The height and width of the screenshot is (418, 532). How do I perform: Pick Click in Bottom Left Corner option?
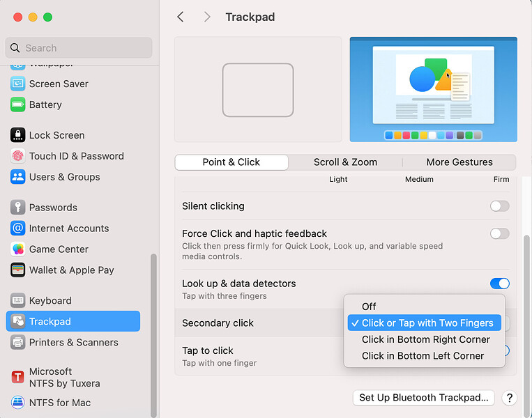tap(423, 355)
